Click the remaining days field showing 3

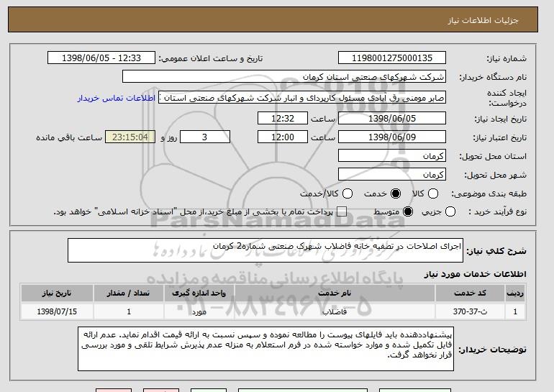click(205, 137)
